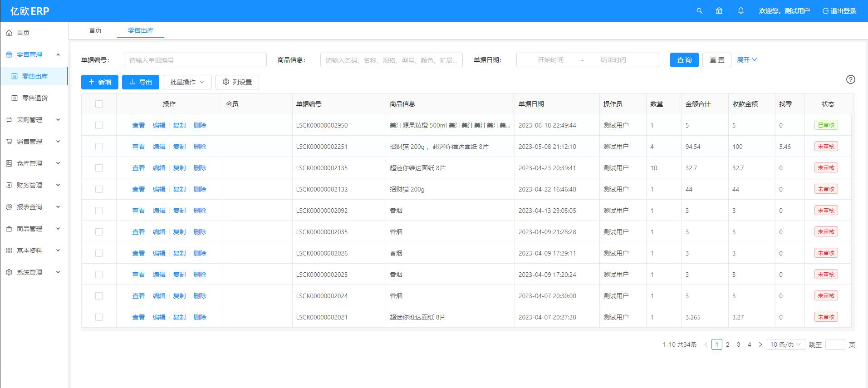Expand the 报表查询 menu group
This screenshot has width=868, height=388.
point(58,207)
